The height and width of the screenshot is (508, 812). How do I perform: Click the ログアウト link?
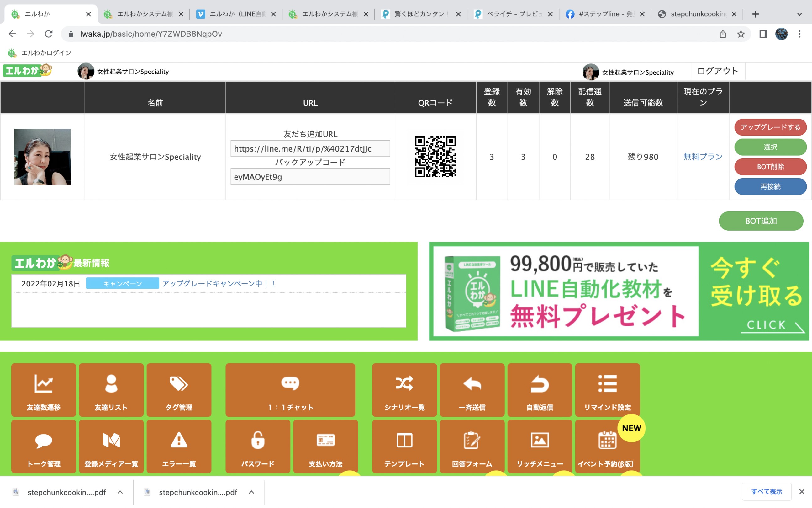click(x=718, y=71)
